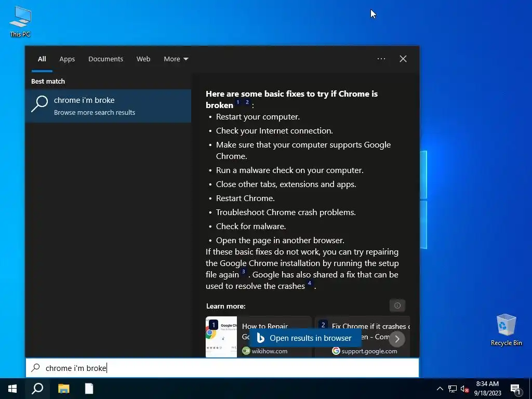Click the Open results in browser button
Viewport: 532px width, 399px height.
click(305, 338)
